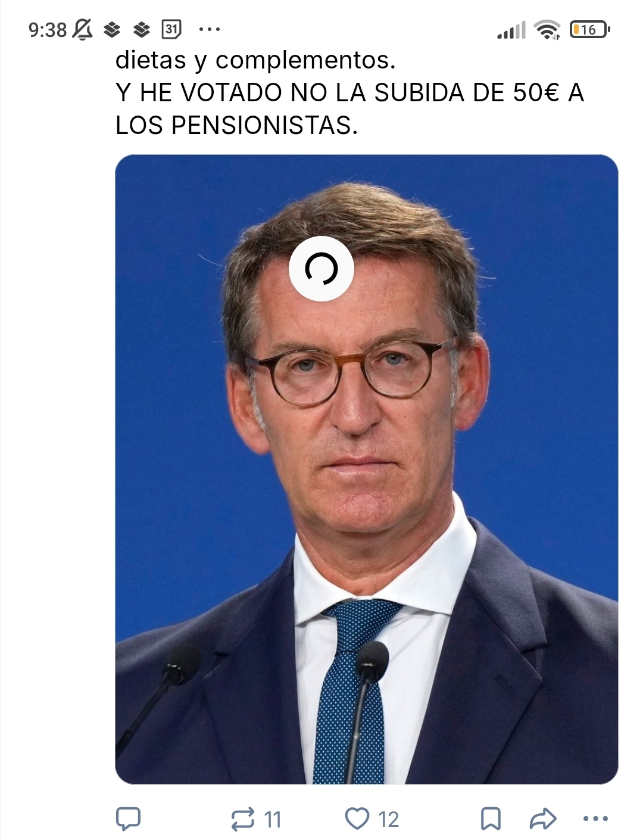Viewport: 643px width, 840px height.
Task: Tap the muted notifications bell icon
Action: 82,29
